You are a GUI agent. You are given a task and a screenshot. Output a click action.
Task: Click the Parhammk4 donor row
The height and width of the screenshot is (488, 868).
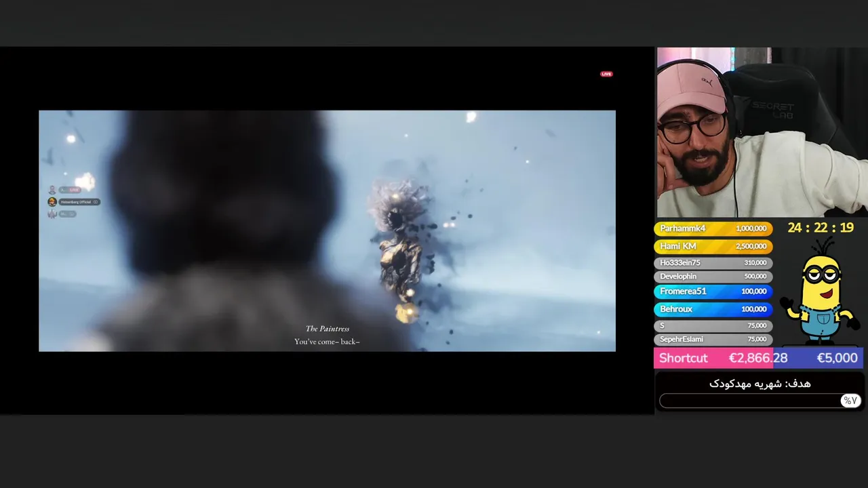click(713, 229)
